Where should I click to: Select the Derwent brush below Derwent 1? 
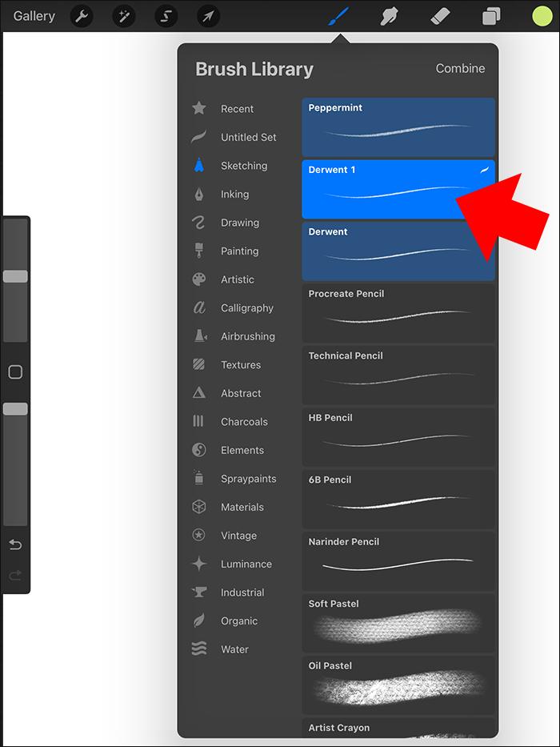[398, 251]
